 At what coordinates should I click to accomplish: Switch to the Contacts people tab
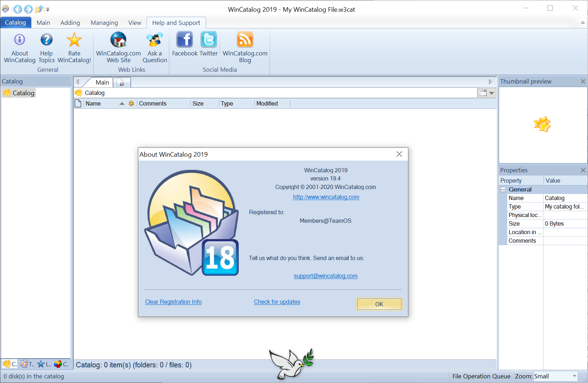(x=61, y=364)
